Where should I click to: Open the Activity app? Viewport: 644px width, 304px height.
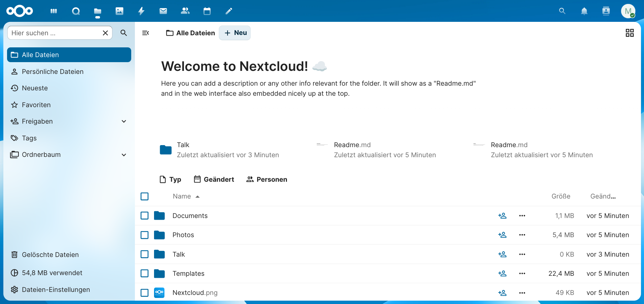141,11
